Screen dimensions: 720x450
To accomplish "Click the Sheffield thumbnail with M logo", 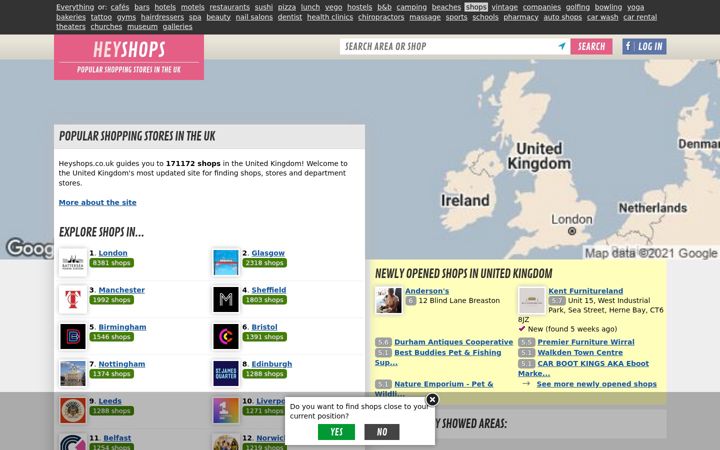I will [x=226, y=299].
